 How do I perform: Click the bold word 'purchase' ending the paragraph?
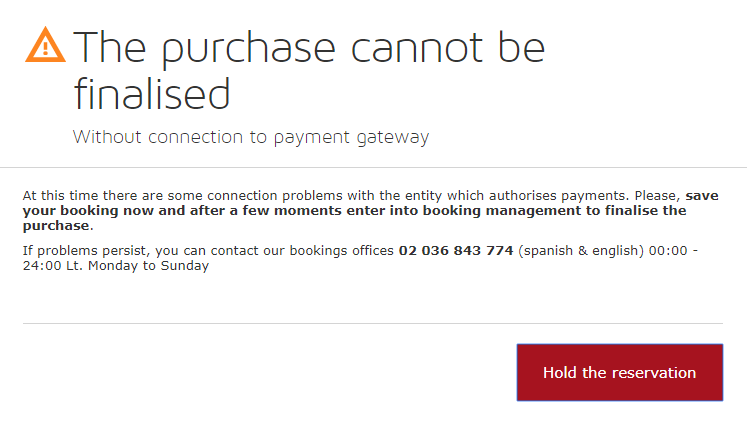coord(56,226)
